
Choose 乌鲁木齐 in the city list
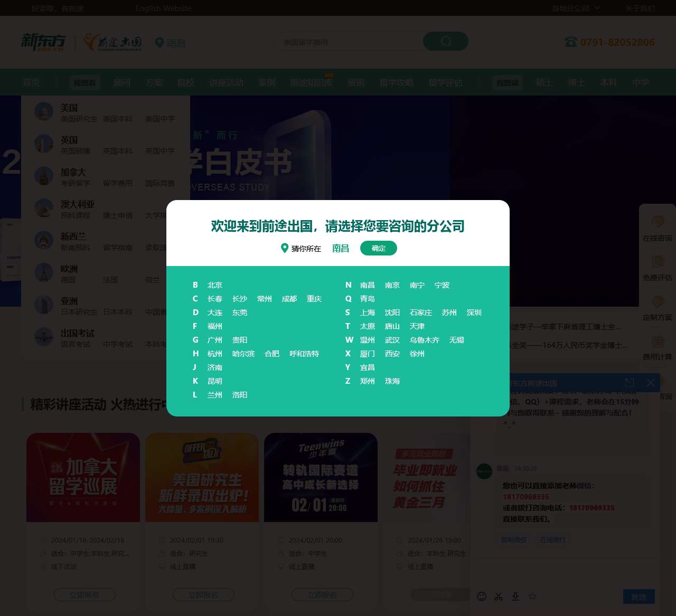click(425, 340)
